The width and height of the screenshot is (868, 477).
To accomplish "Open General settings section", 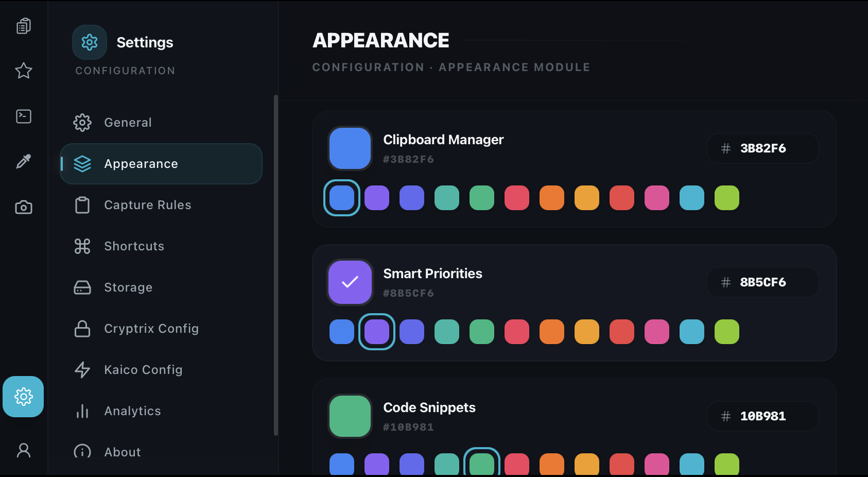I will (161, 123).
